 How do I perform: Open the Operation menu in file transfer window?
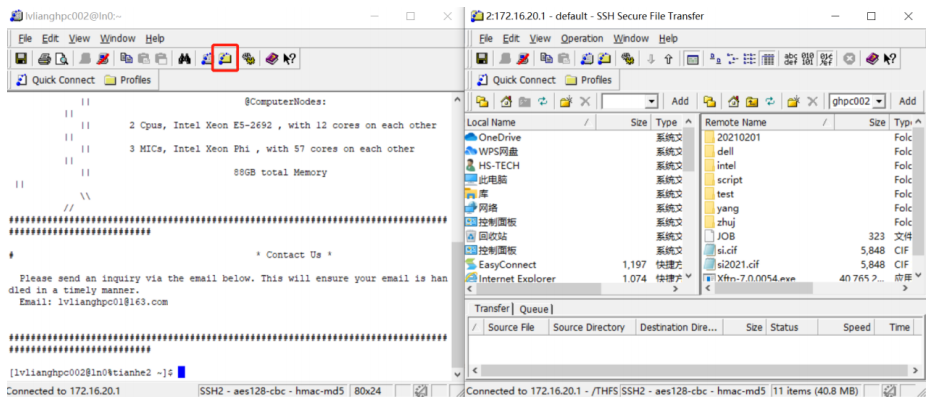(581, 38)
